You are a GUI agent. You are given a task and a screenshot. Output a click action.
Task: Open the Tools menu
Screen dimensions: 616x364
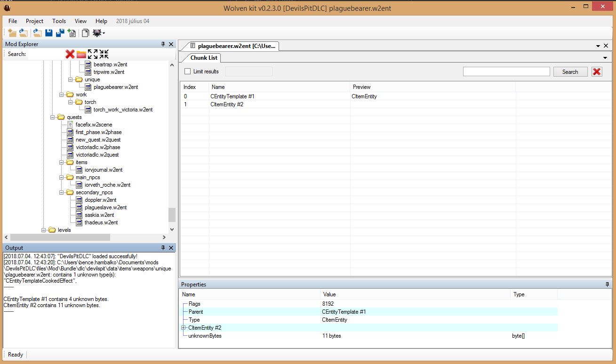point(59,21)
